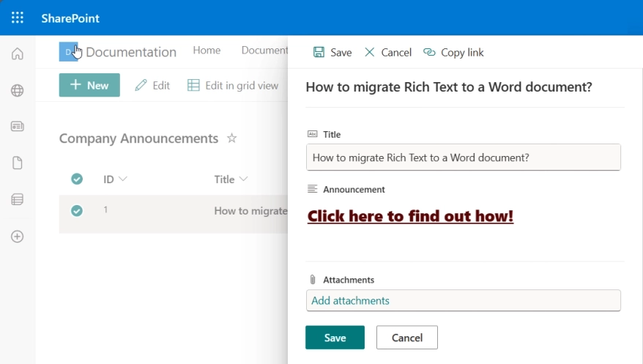Click Add attachments link

click(x=350, y=300)
